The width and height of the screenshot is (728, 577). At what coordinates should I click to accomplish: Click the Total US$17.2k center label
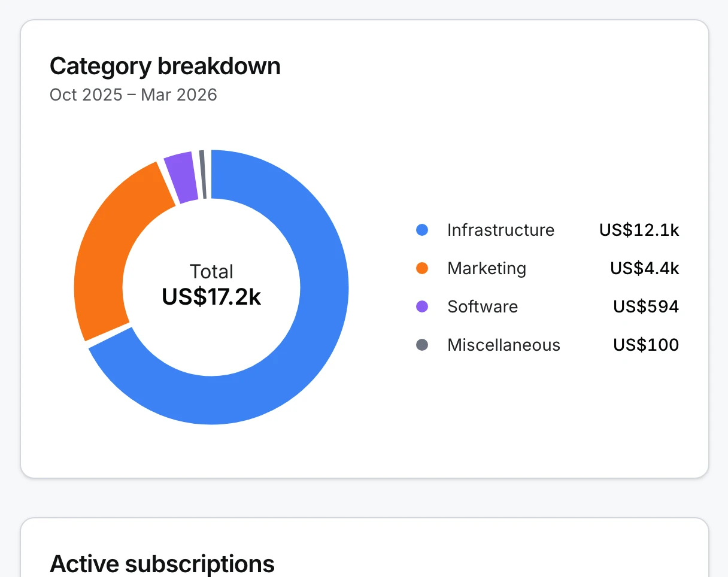[211, 284]
